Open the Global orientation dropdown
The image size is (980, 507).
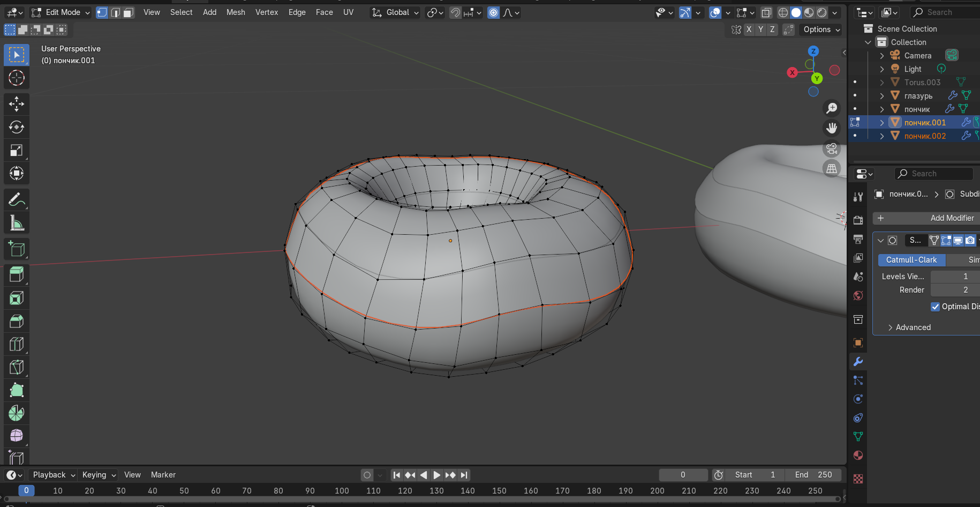395,12
